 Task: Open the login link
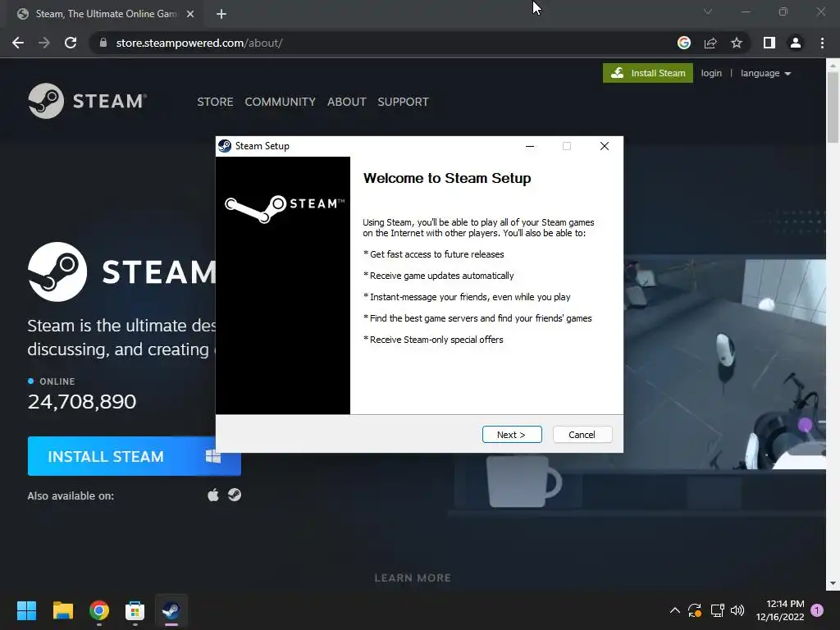tap(711, 73)
